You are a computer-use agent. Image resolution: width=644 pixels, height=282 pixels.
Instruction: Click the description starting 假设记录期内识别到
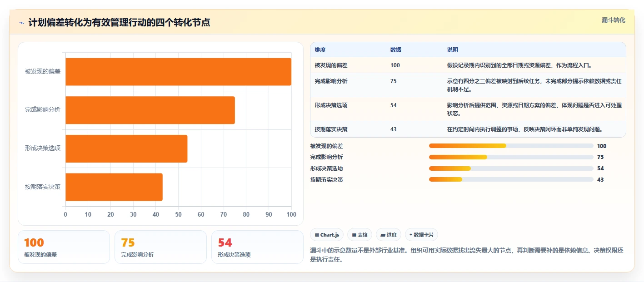click(519, 65)
